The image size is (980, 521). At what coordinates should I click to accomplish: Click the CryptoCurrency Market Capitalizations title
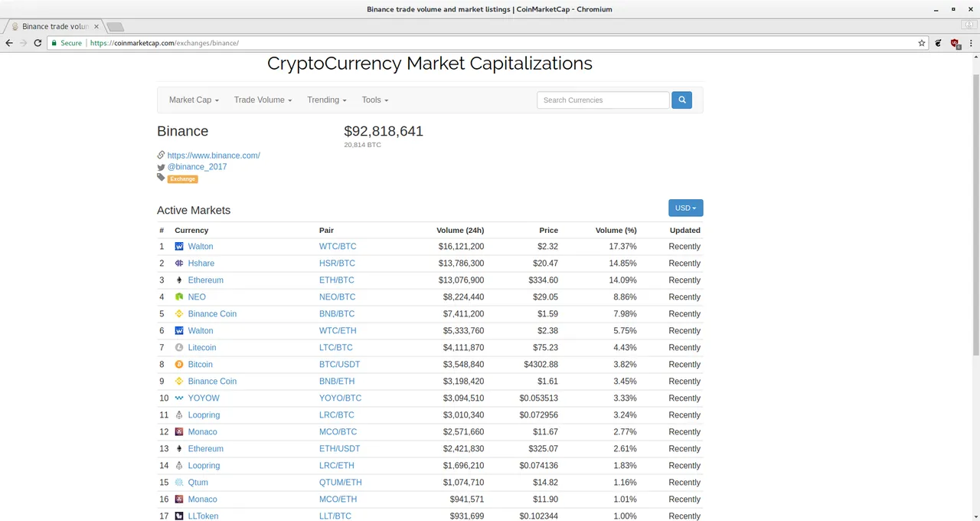[x=430, y=64]
